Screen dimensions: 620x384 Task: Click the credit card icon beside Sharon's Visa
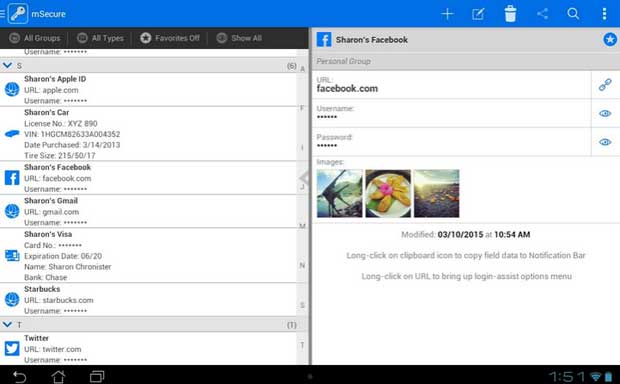[x=12, y=255]
